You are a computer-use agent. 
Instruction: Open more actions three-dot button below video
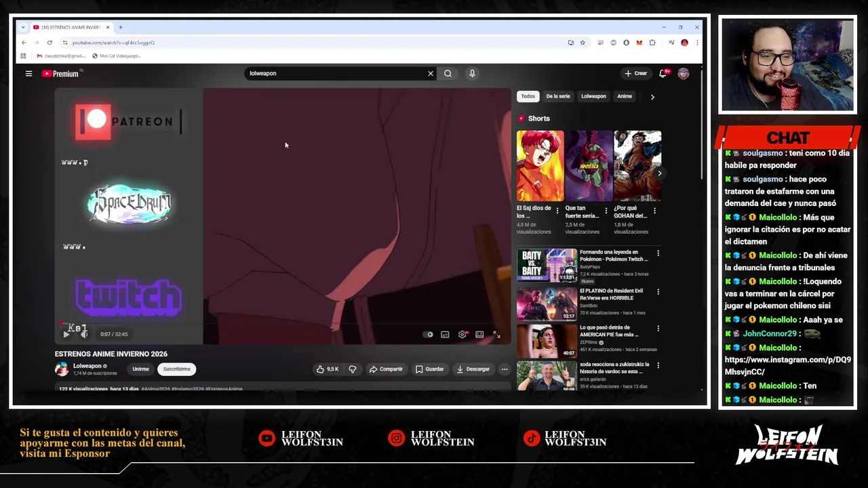click(504, 369)
